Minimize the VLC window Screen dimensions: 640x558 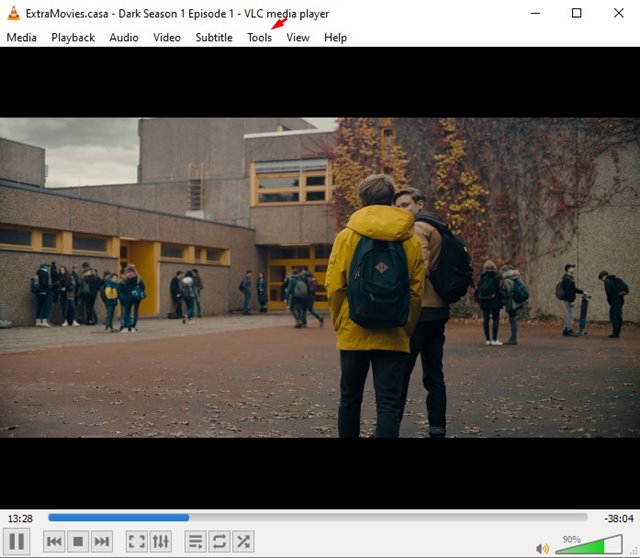pyautogui.click(x=536, y=13)
